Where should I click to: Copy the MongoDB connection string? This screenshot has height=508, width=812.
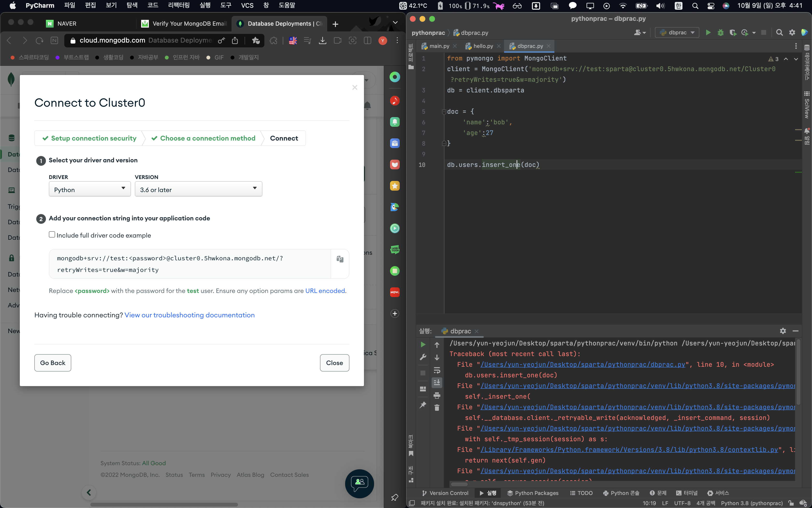pos(340,259)
